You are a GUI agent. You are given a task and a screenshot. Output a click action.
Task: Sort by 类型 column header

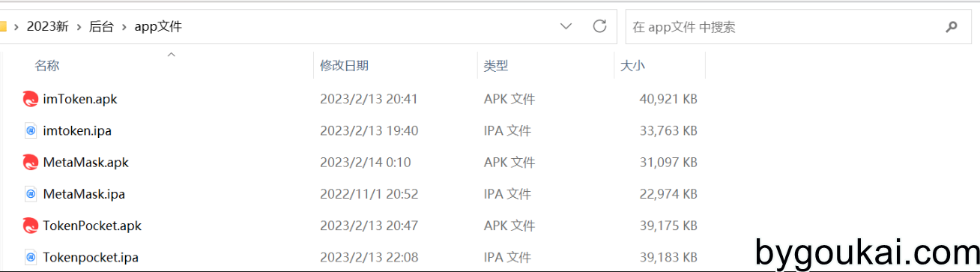point(495,66)
